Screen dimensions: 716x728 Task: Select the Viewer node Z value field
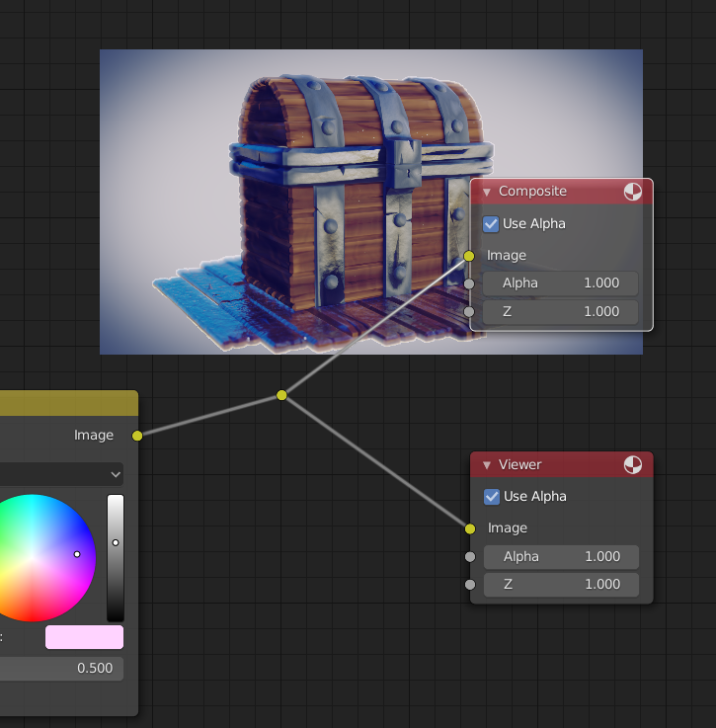click(x=561, y=585)
